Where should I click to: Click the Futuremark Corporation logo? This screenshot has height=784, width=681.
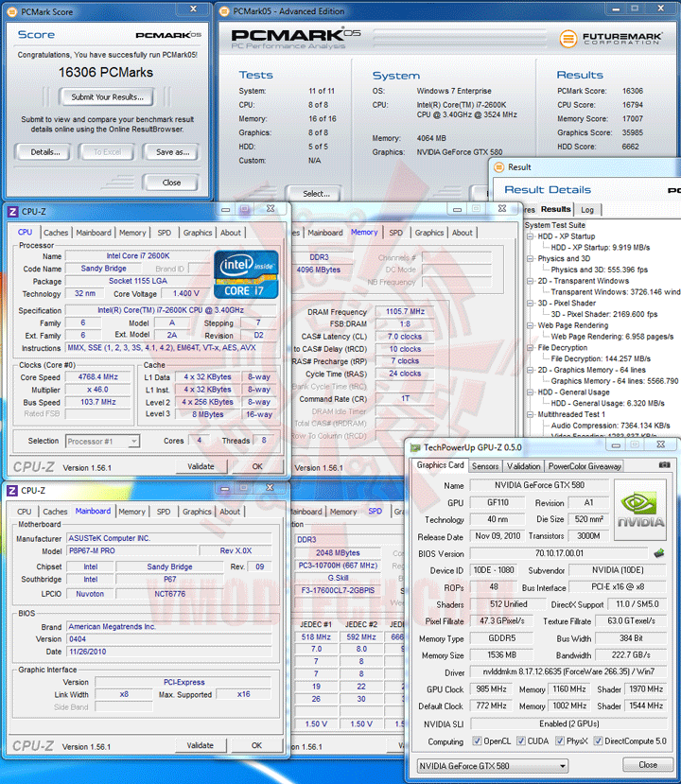(611, 38)
